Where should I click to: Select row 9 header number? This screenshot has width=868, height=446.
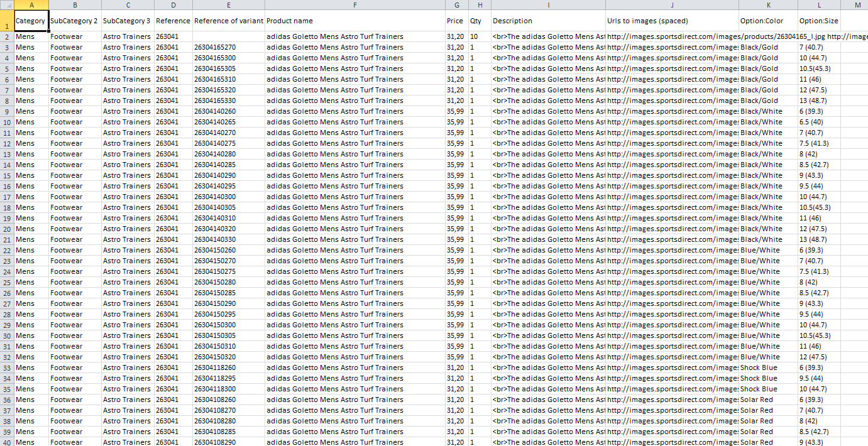(6, 112)
